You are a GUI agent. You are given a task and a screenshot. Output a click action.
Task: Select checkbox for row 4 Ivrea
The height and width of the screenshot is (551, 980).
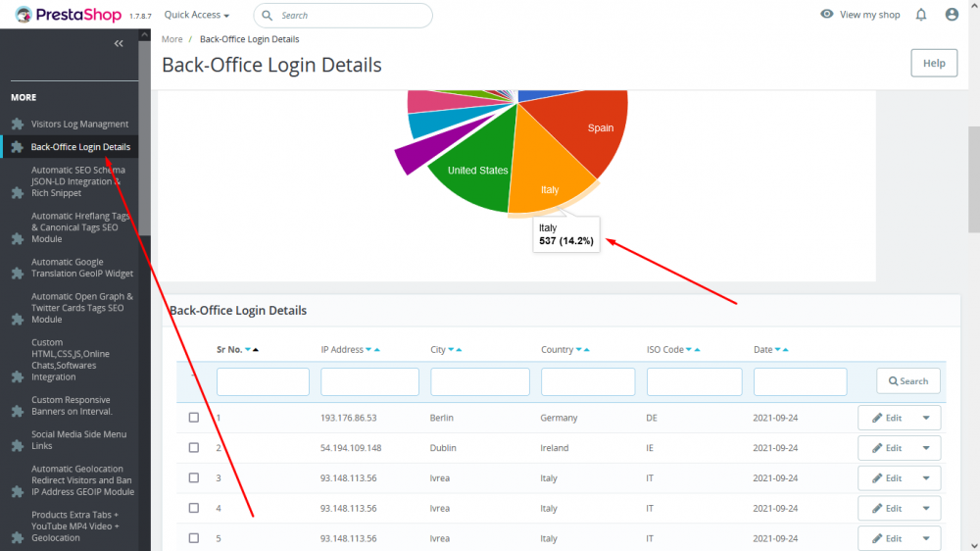pos(194,508)
